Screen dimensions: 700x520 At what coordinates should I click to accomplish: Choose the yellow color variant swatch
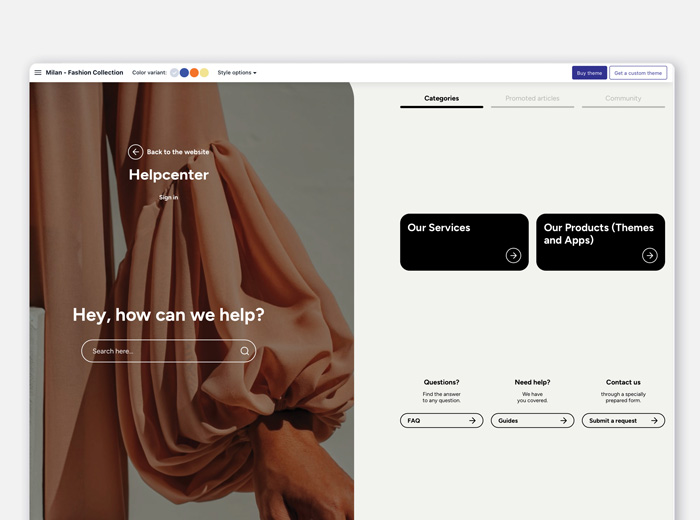[x=204, y=73]
